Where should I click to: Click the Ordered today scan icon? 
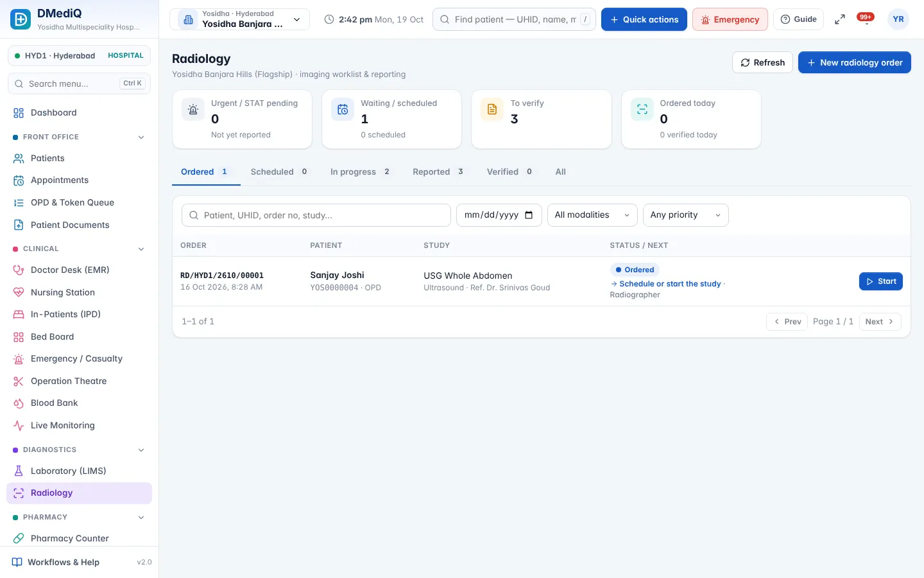(x=642, y=110)
